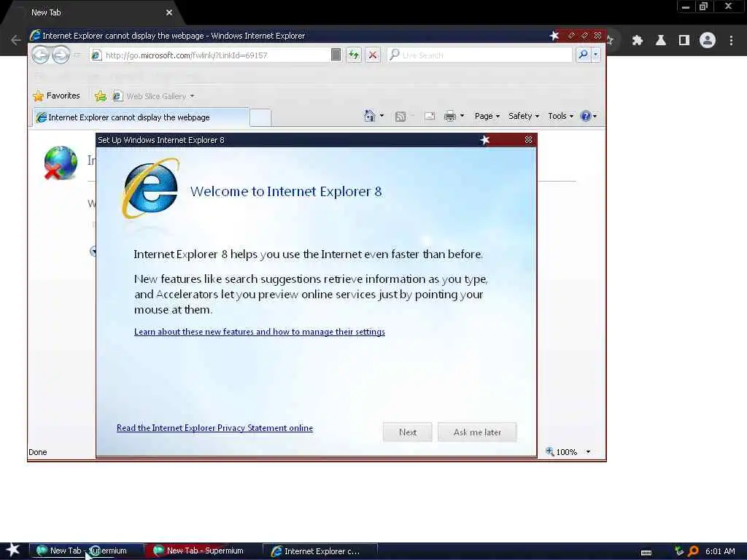Click the star icon in setup dialog title bar
The width and height of the screenshot is (747, 560).
pos(484,139)
